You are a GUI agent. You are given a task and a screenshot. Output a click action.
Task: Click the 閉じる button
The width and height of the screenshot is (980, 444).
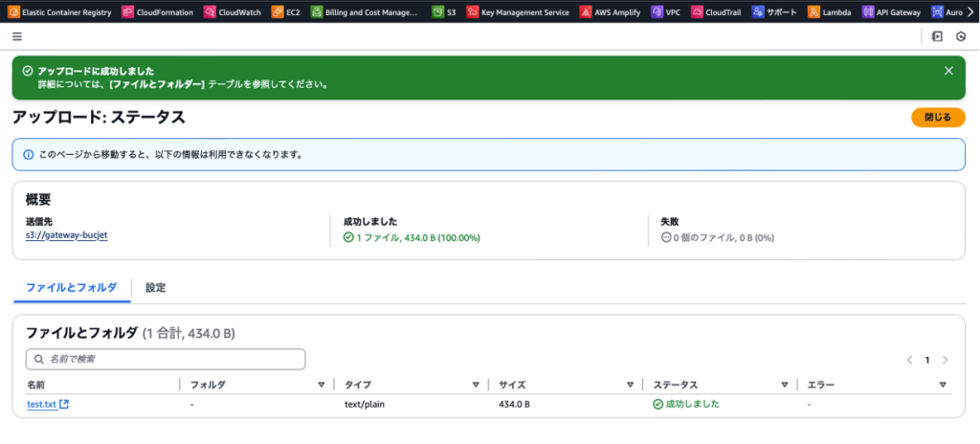(938, 117)
